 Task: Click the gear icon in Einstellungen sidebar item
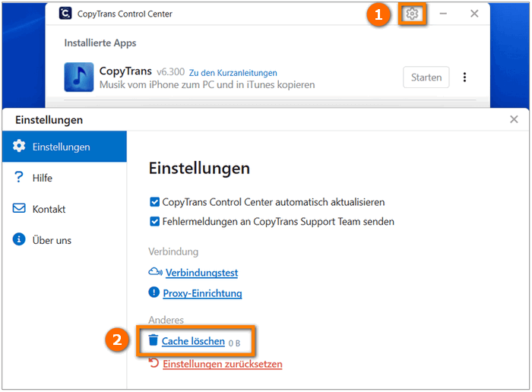19,146
